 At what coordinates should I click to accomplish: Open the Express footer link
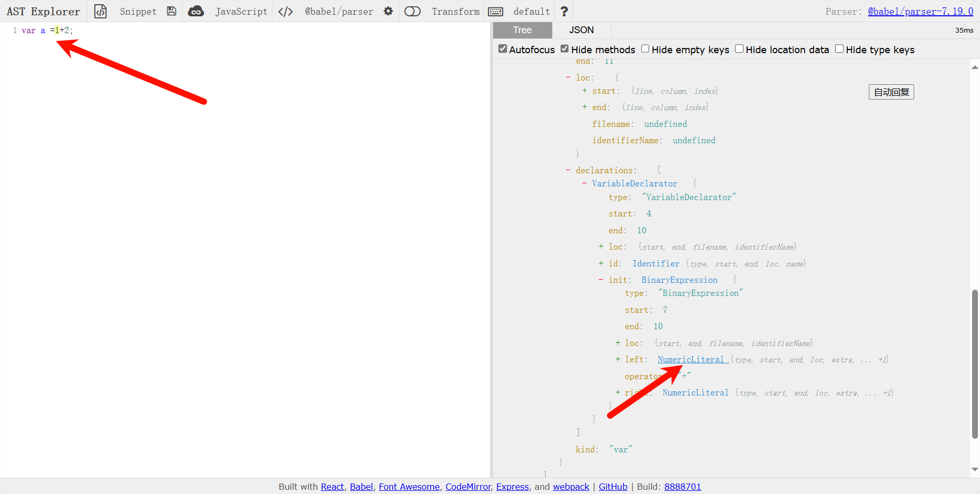513,487
